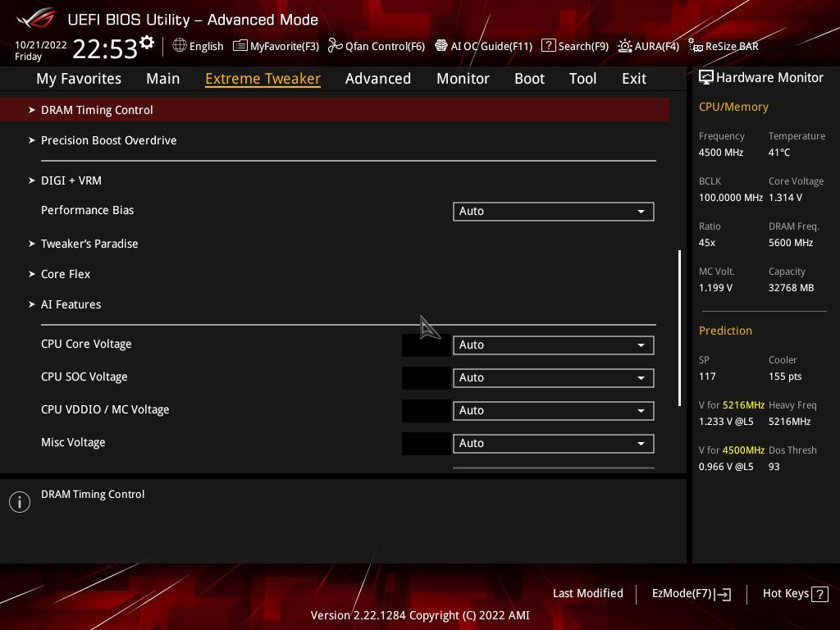Open the Advanced tab

(378, 79)
